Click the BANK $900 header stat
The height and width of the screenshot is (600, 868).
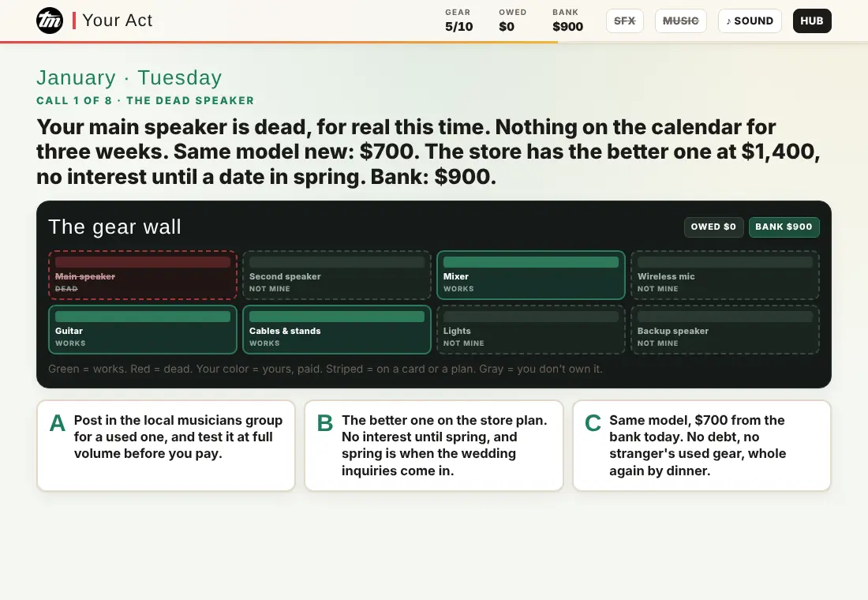coord(567,21)
